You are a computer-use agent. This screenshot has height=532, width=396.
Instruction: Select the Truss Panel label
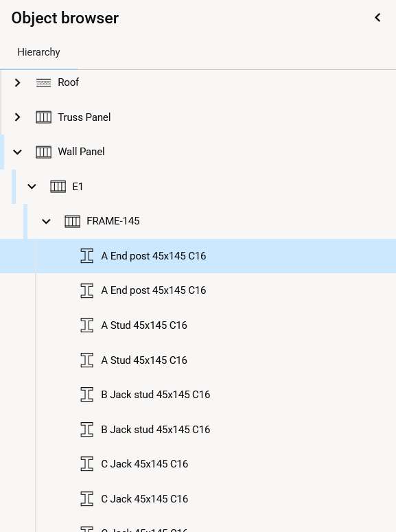point(84,117)
